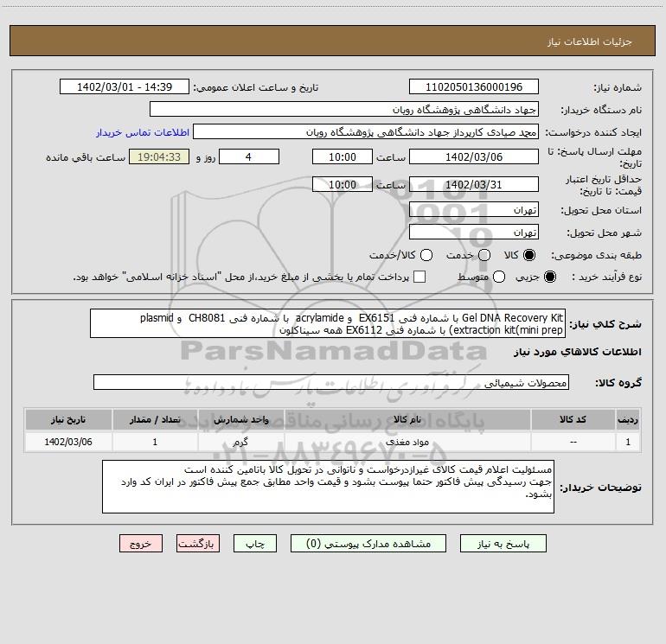Click the چاپ print button
666x644 pixels.
255,544
